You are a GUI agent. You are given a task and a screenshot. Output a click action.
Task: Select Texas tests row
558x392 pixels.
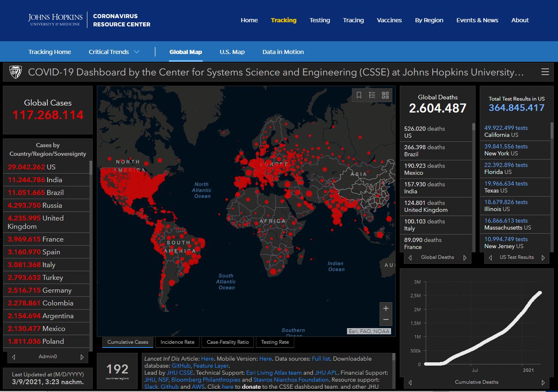(x=515, y=187)
